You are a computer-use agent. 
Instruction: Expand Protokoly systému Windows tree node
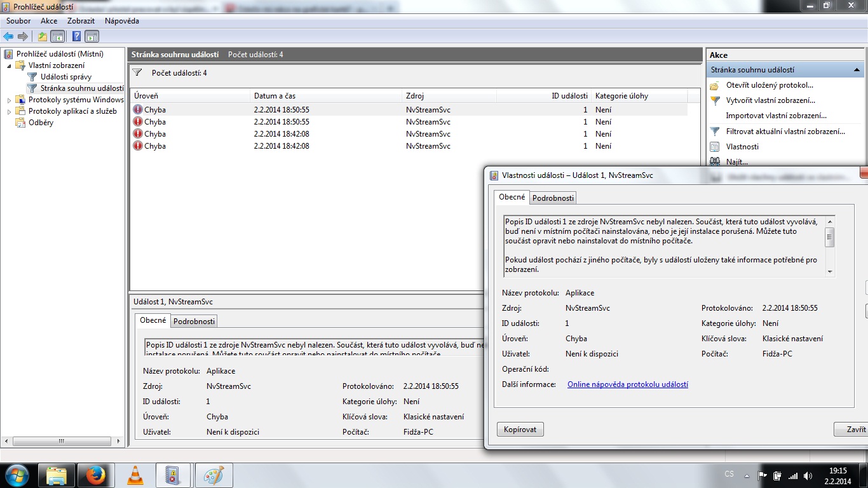pyautogui.click(x=9, y=100)
